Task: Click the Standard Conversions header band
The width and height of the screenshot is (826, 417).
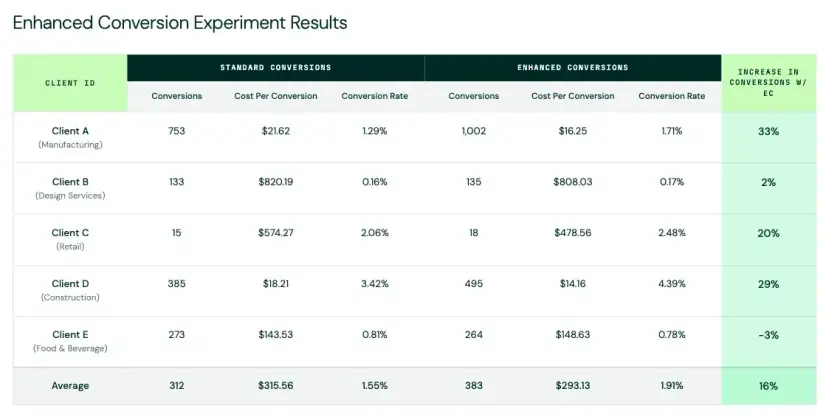Action: pos(276,67)
